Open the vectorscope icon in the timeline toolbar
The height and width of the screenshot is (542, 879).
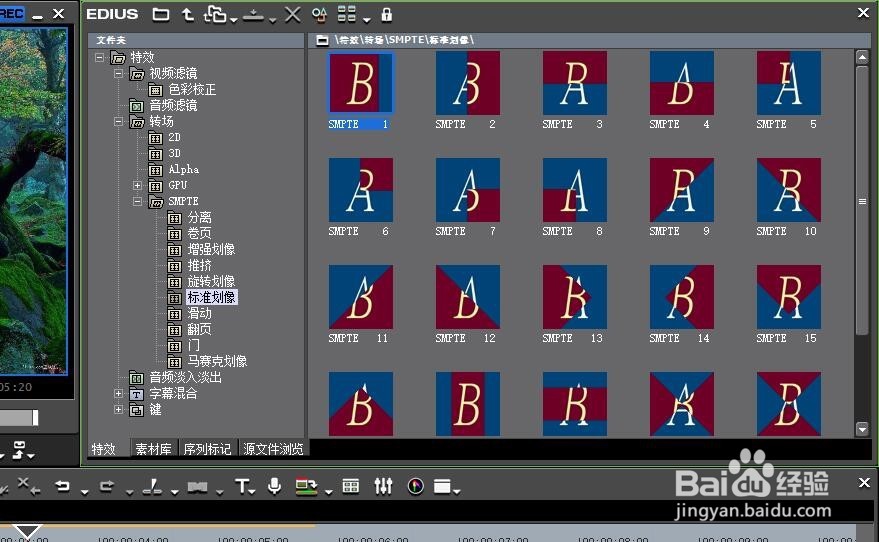coord(415,486)
